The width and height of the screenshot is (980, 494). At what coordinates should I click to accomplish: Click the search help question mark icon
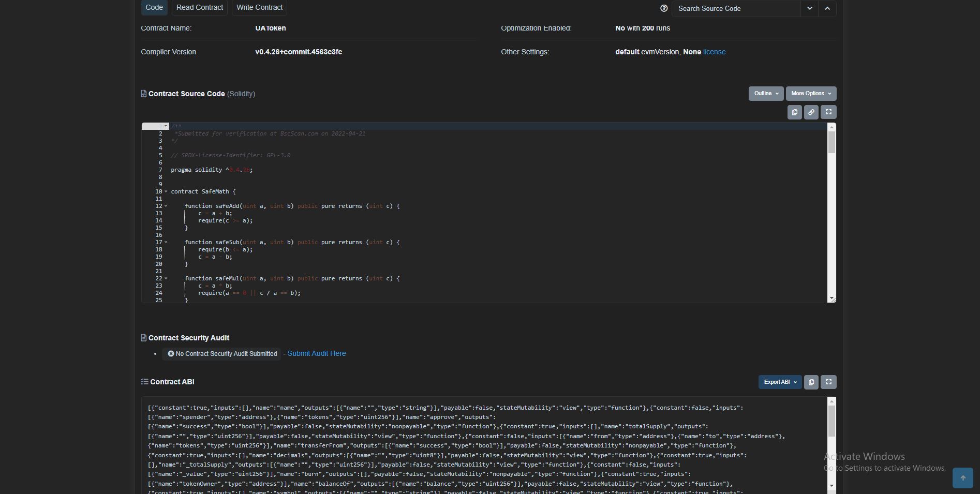664,8
